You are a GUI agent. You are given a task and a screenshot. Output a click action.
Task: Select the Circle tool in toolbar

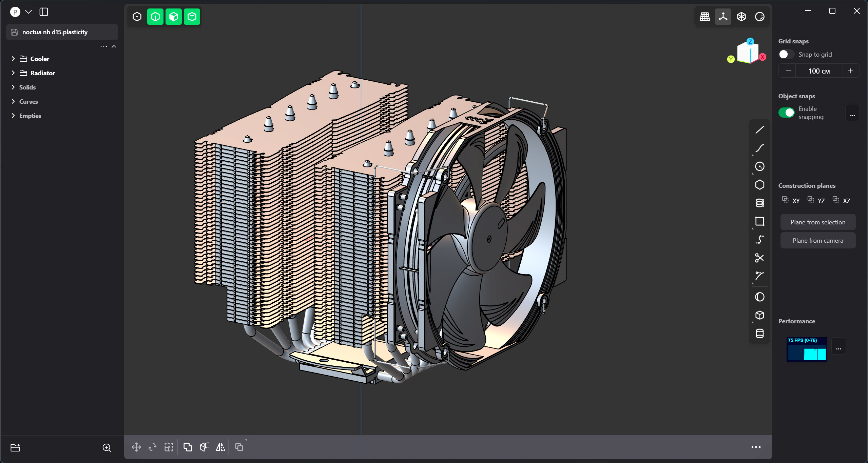(x=759, y=166)
